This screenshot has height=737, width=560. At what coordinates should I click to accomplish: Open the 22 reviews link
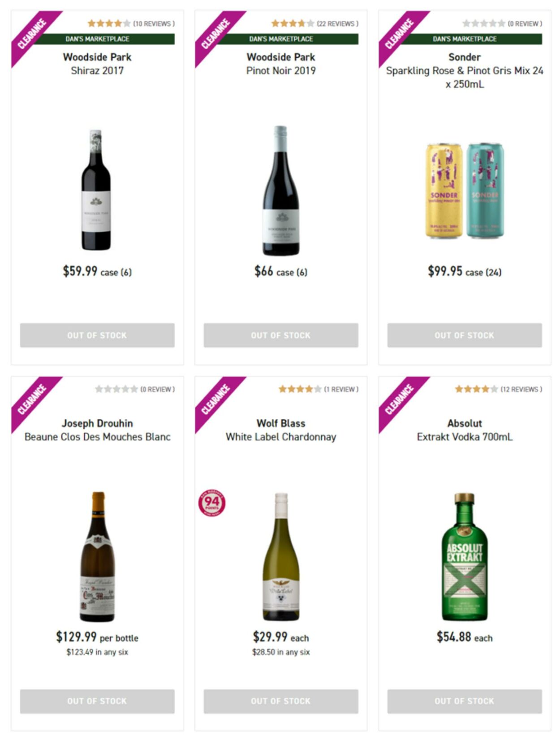coord(337,24)
